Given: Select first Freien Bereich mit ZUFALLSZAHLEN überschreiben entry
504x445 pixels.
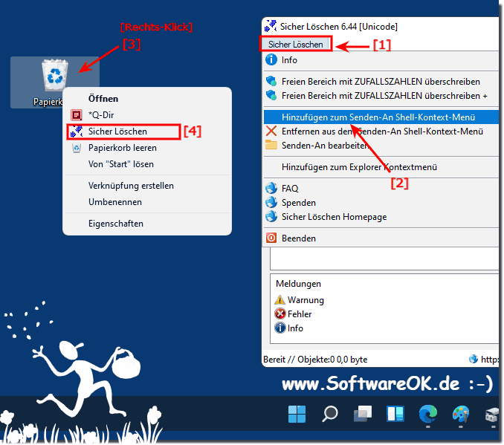Looking at the screenshot, I should pyautogui.click(x=381, y=81).
